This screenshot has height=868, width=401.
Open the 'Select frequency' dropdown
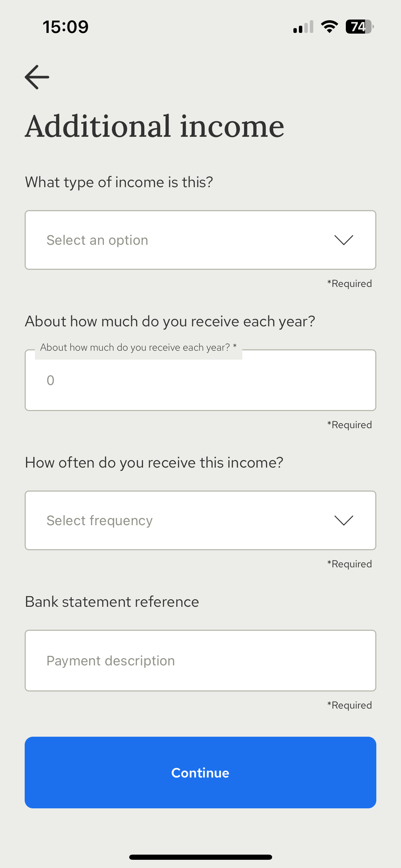click(200, 520)
